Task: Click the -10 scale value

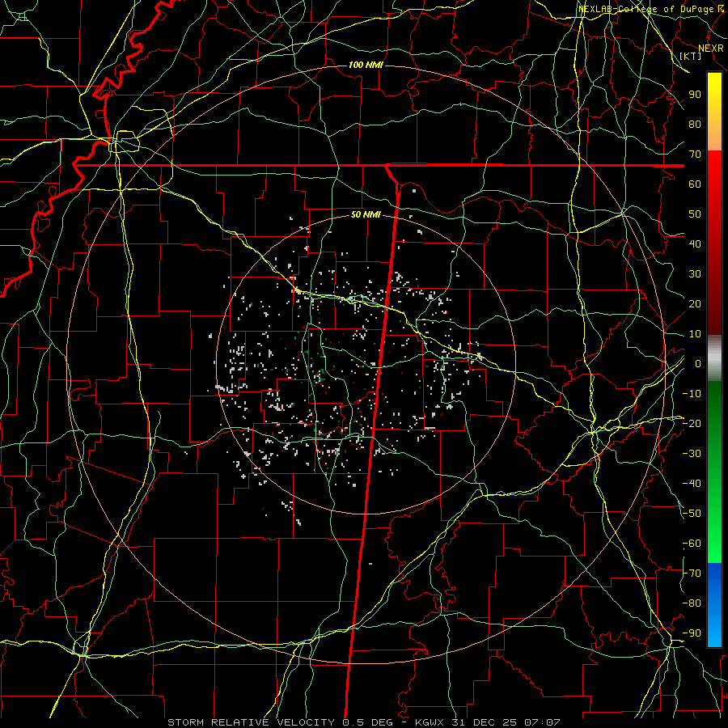Action: pos(692,394)
